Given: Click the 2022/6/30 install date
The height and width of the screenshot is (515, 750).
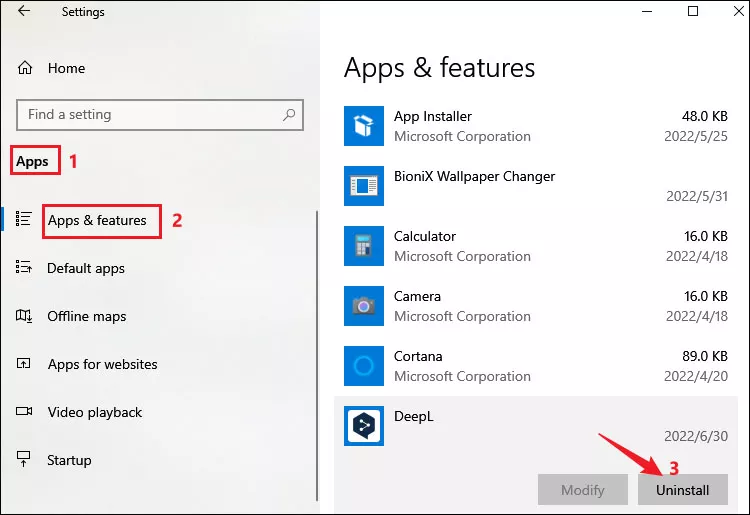Looking at the screenshot, I should [696, 436].
